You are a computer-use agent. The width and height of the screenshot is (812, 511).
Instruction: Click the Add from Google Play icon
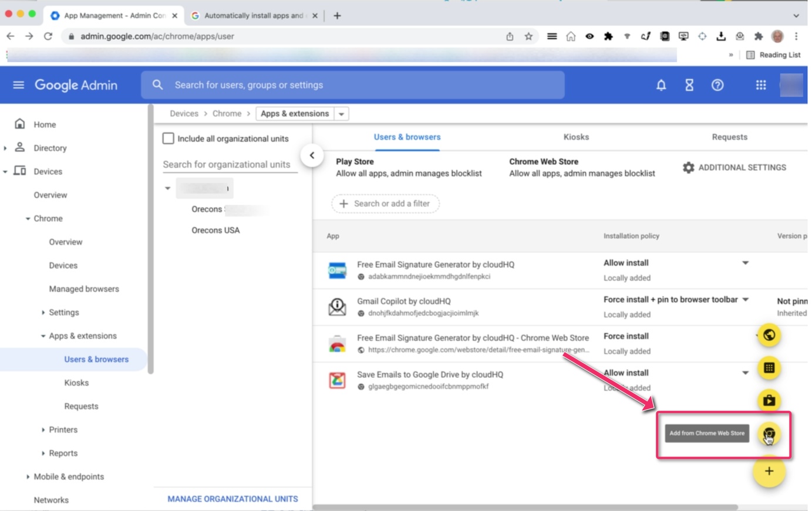click(x=769, y=400)
